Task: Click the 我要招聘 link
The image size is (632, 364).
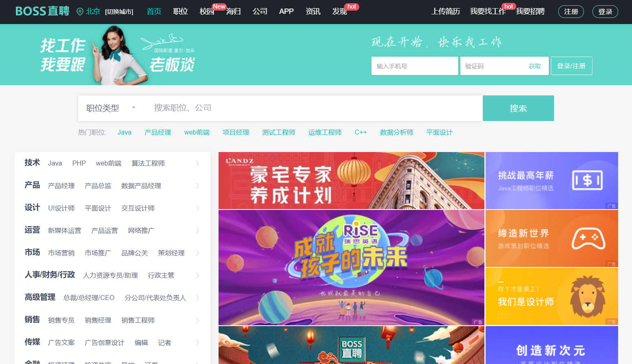Action: coord(530,11)
